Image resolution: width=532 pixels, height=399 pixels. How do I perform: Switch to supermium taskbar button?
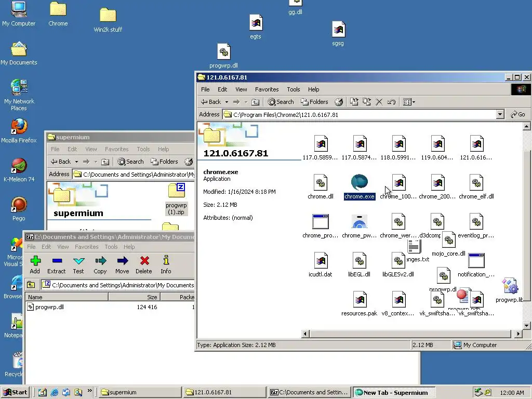tap(140, 392)
